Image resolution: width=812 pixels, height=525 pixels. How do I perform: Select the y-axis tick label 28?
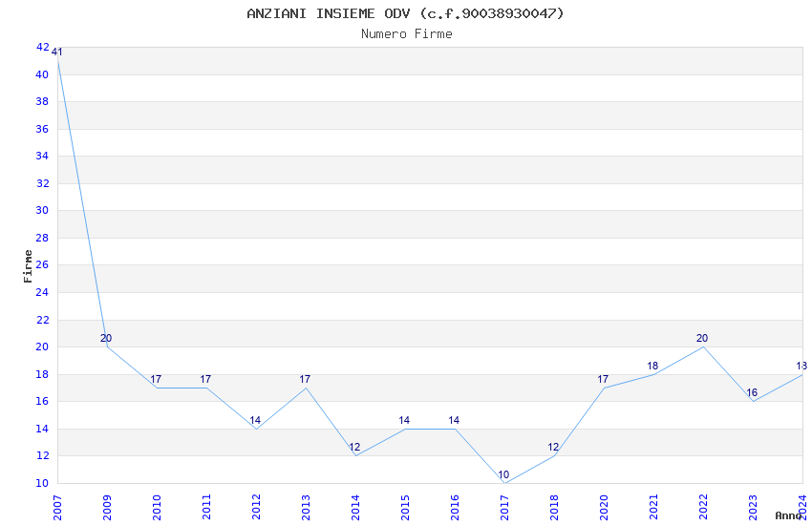42,238
